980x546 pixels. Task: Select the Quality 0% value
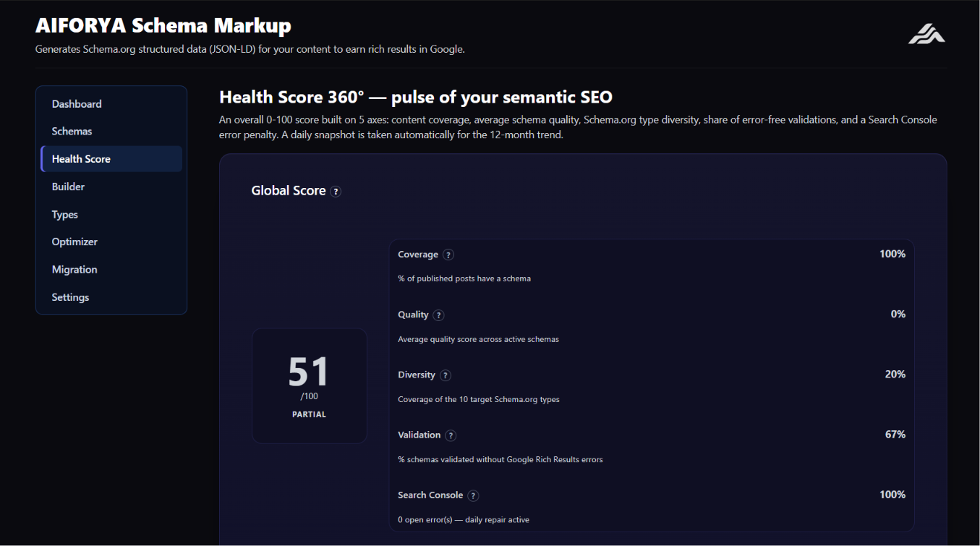[898, 314]
